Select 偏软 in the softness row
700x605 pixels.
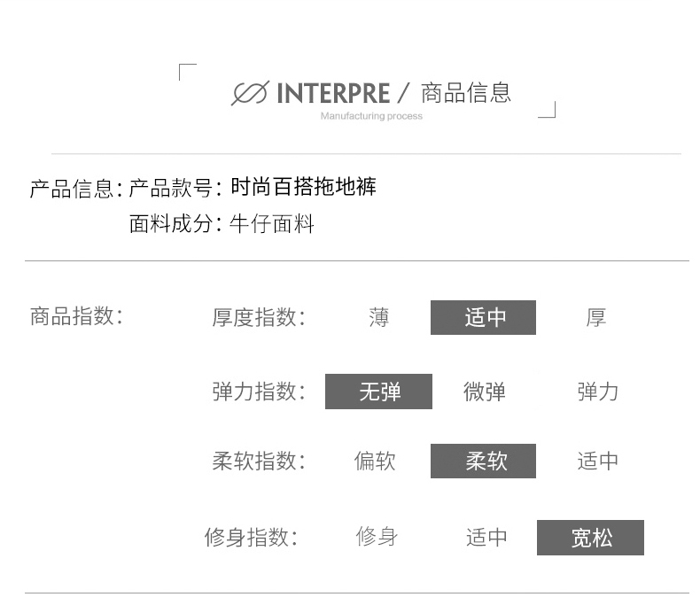(375, 461)
